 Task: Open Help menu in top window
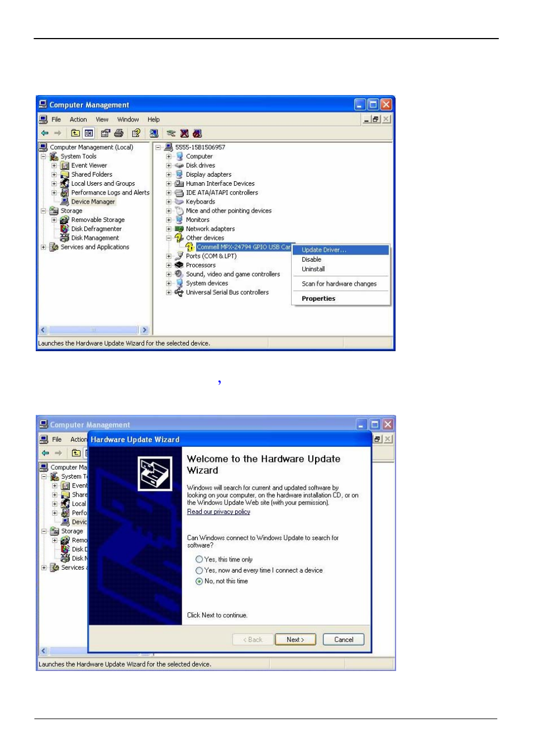point(154,120)
